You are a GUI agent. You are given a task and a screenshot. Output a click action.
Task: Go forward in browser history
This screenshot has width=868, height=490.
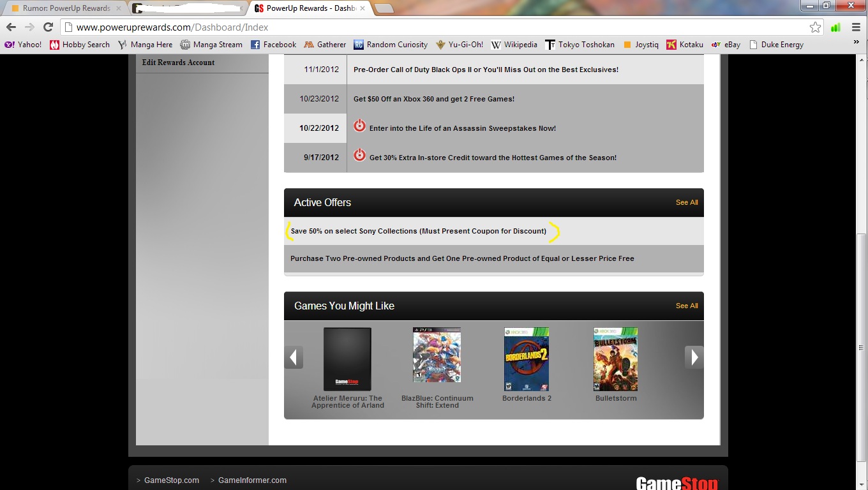pyautogui.click(x=29, y=27)
